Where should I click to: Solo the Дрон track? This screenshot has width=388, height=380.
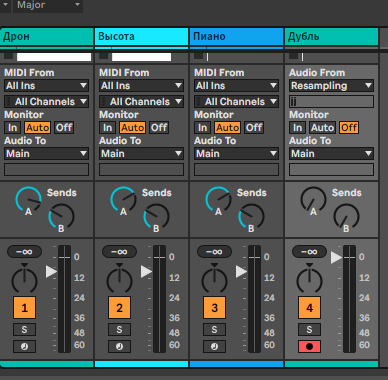pyautogui.click(x=24, y=330)
